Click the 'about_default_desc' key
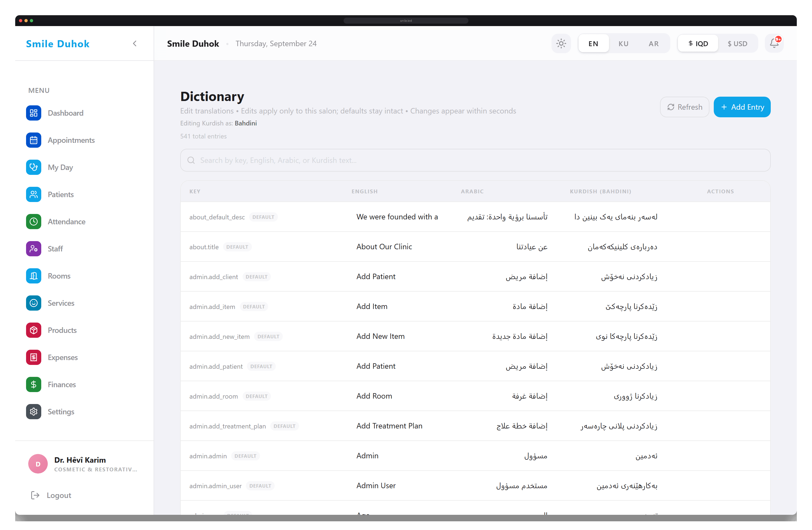This screenshot has height=530, width=812. coord(217,217)
